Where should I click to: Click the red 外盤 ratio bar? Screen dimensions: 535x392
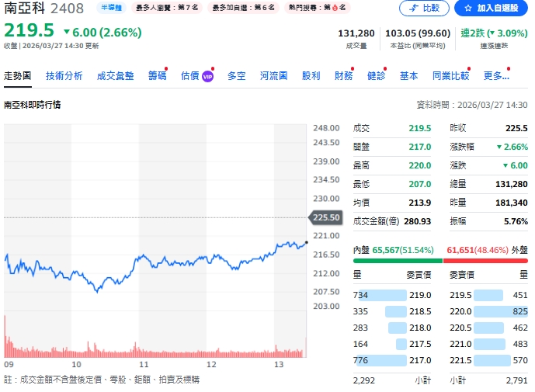click(x=485, y=261)
